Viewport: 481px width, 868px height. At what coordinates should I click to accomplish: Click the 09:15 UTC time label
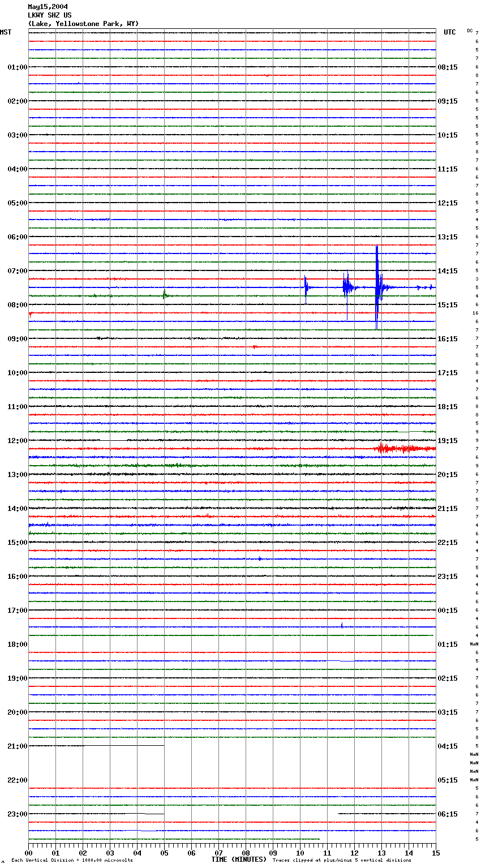pyautogui.click(x=448, y=101)
